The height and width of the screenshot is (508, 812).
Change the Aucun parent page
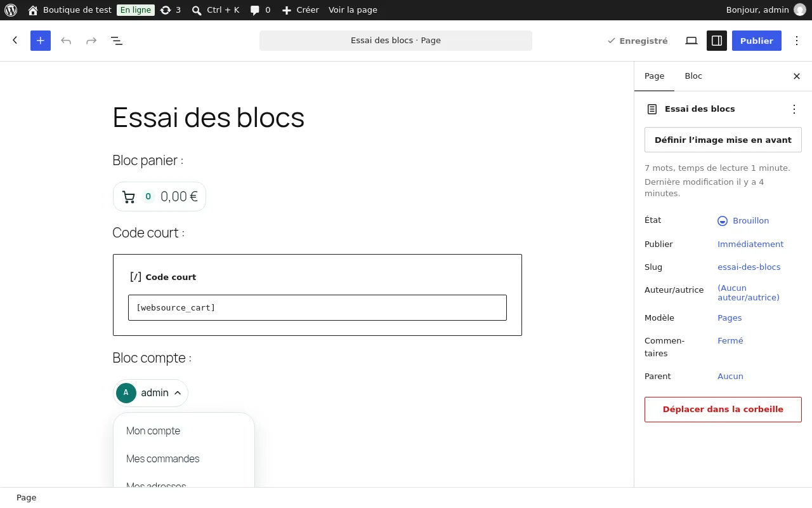coord(730,376)
